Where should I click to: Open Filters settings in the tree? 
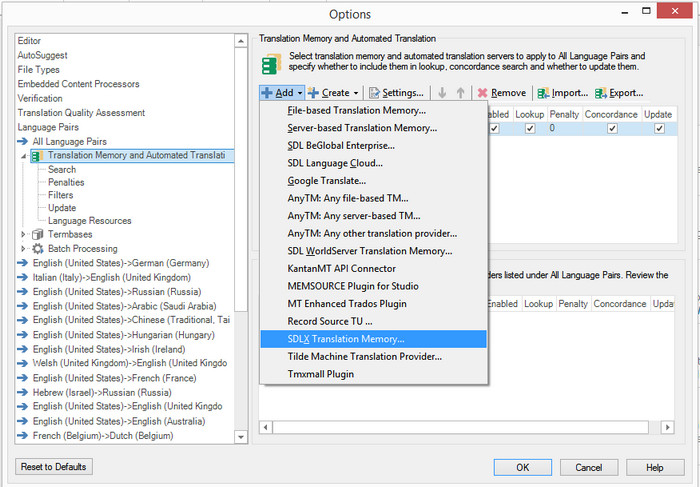tap(61, 195)
